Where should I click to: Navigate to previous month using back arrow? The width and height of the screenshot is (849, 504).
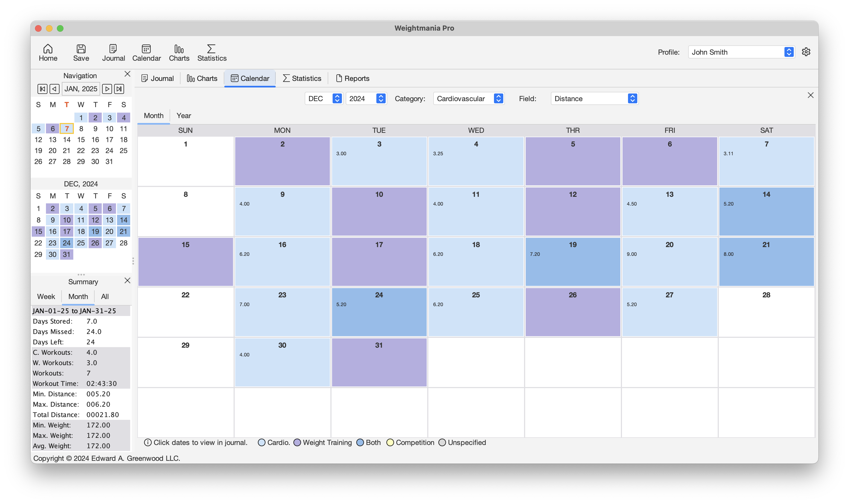(x=55, y=89)
